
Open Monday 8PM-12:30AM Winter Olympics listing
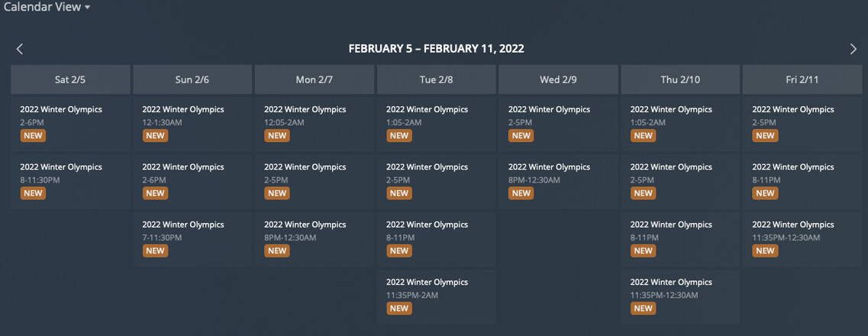point(314,237)
